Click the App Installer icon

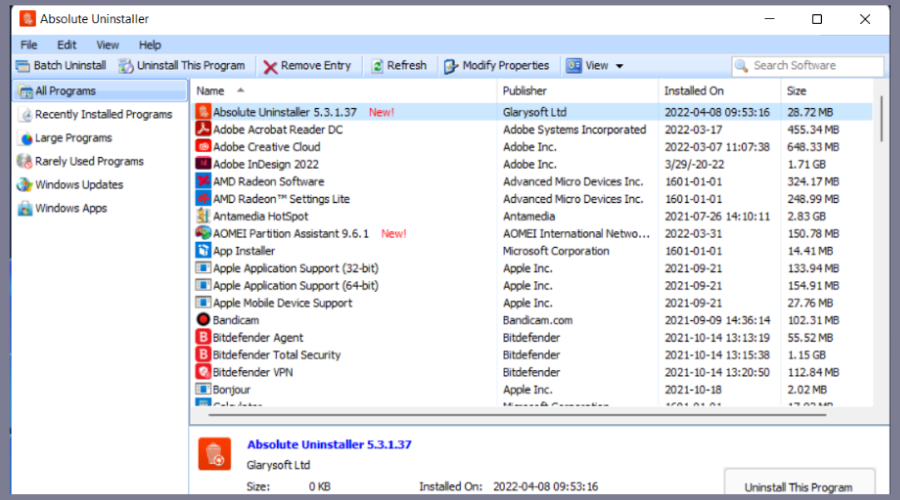click(x=203, y=250)
